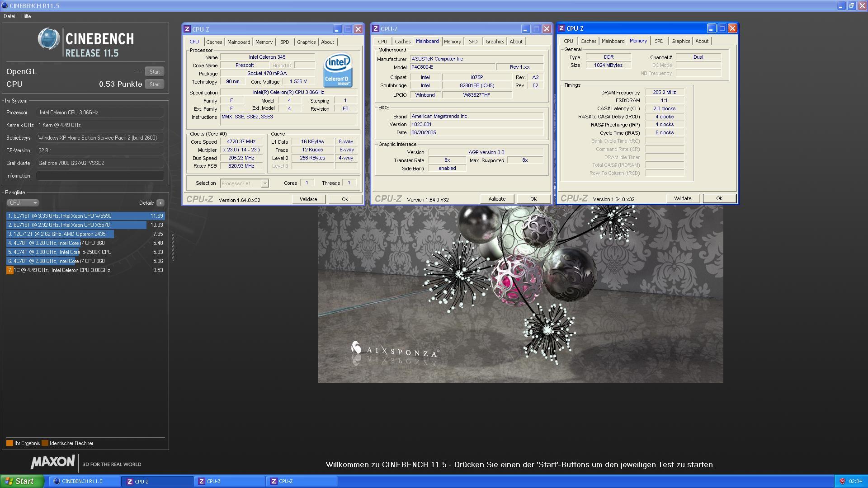This screenshot has width=868, height=488.
Task: Open the Processor #1 selection dropdown
Action: (x=245, y=183)
